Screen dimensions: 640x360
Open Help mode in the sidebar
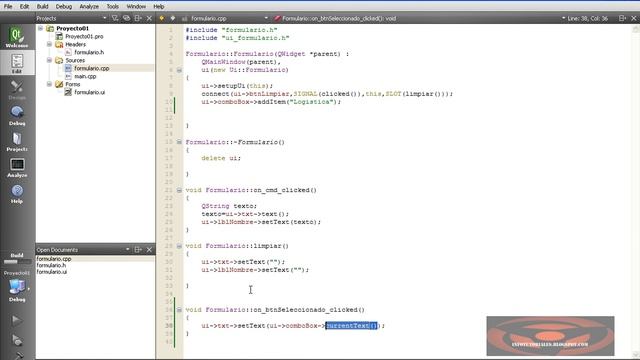pos(17,194)
